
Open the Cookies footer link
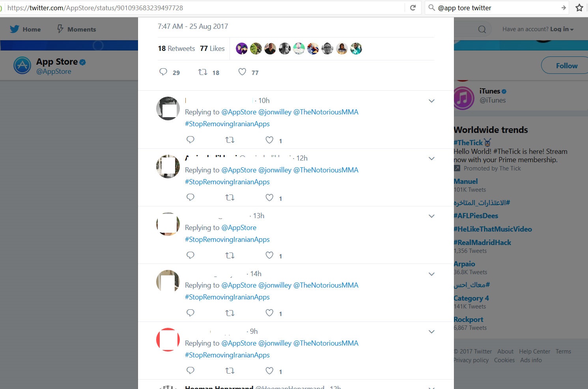(504, 360)
